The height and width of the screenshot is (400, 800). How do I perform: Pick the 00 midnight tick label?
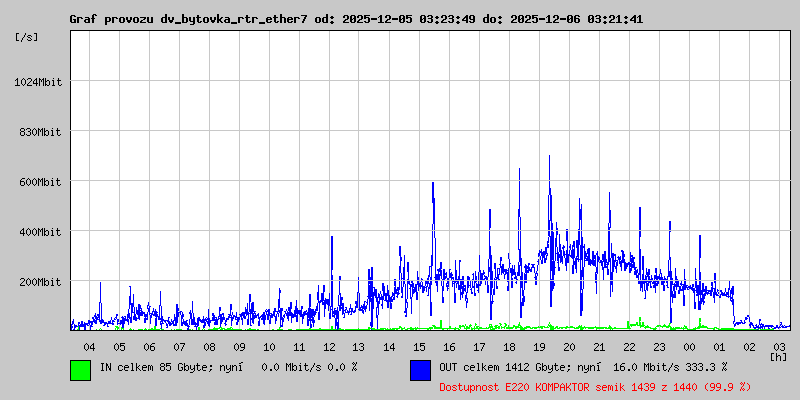(x=689, y=346)
